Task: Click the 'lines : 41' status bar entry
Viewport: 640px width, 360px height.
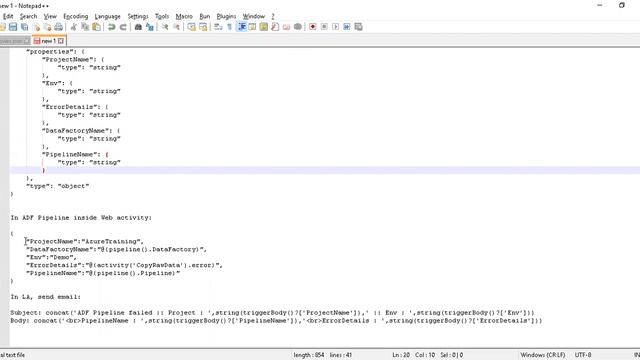Action: 341,355
